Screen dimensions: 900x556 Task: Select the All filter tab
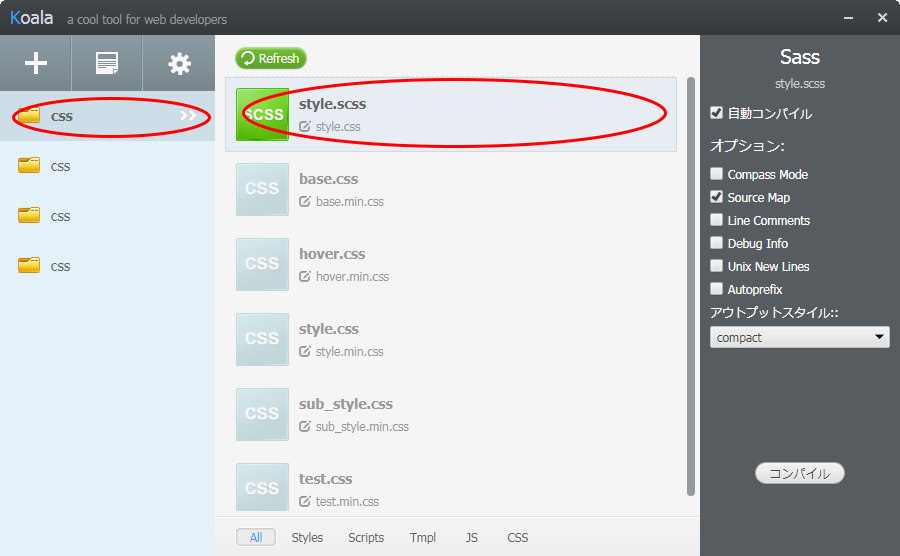pos(256,538)
